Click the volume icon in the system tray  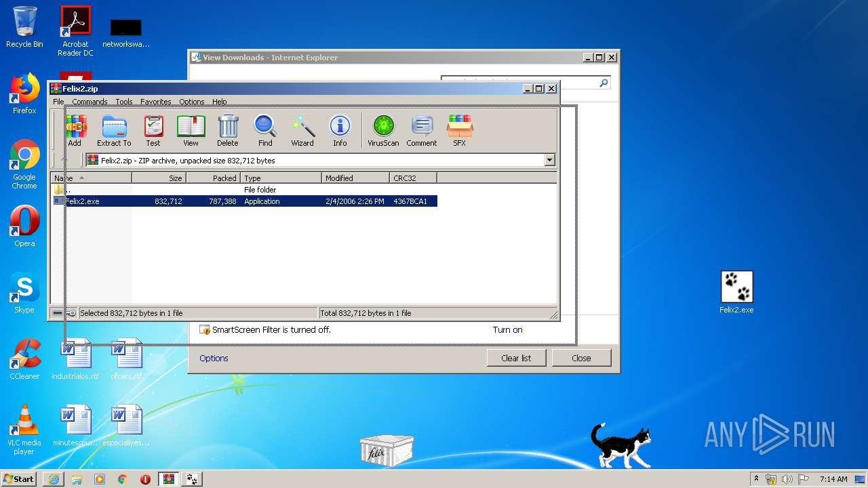(x=787, y=479)
